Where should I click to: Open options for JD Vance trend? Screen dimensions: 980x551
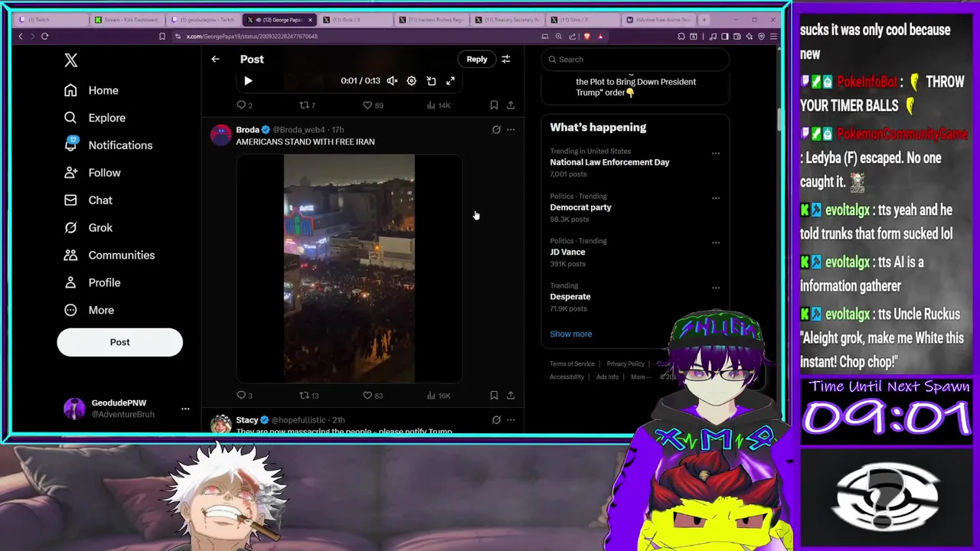[716, 243]
